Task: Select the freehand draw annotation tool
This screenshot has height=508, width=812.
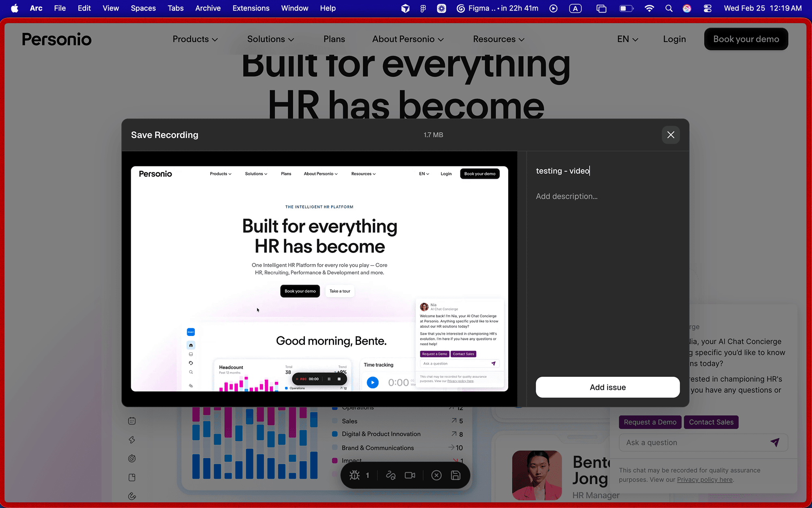Action: point(391,475)
